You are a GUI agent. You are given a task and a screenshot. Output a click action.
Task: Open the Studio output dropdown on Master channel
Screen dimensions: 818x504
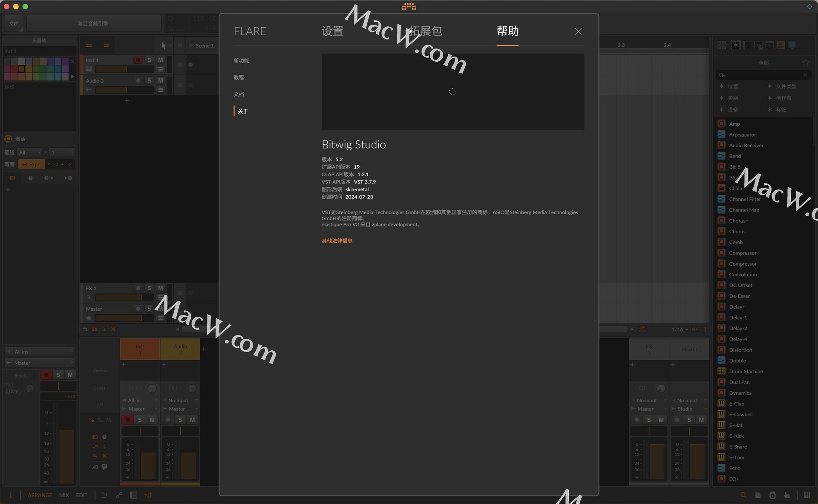pyautogui.click(x=689, y=409)
